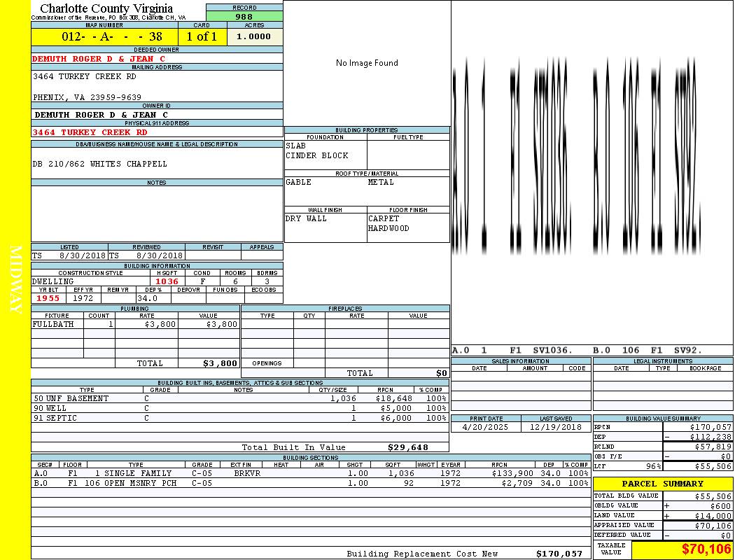Select rooms count 6
The width and height of the screenshot is (735, 560).
pyautogui.click(x=235, y=281)
